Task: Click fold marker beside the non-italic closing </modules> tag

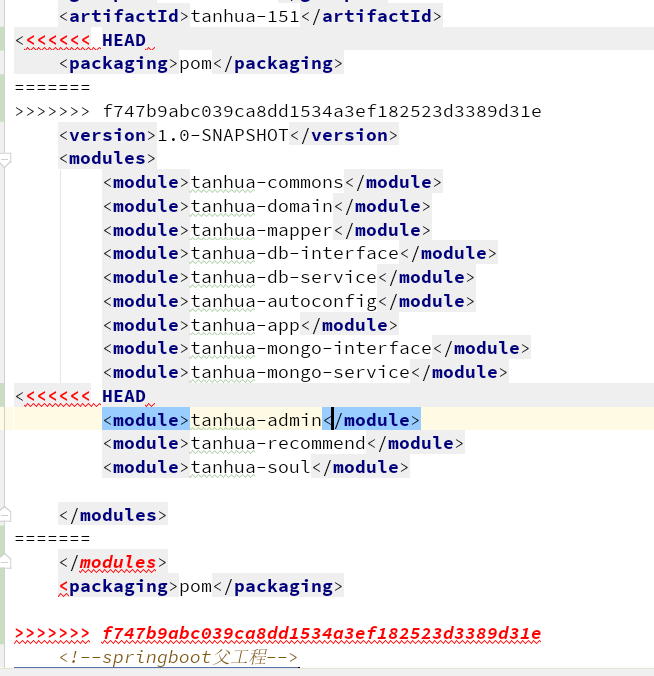Action: pyautogui.click(x=5, y=515)
